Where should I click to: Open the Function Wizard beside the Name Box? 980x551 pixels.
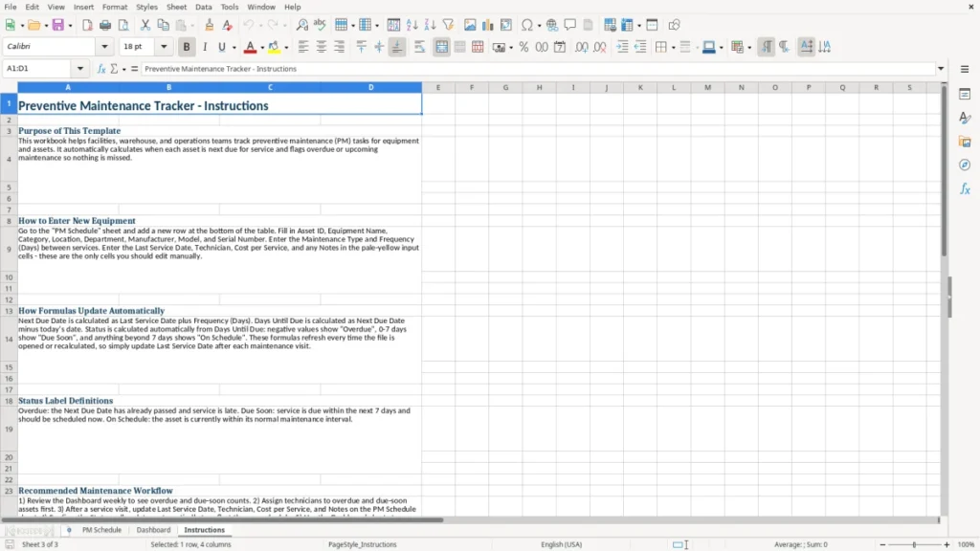(x=101, y=69)
